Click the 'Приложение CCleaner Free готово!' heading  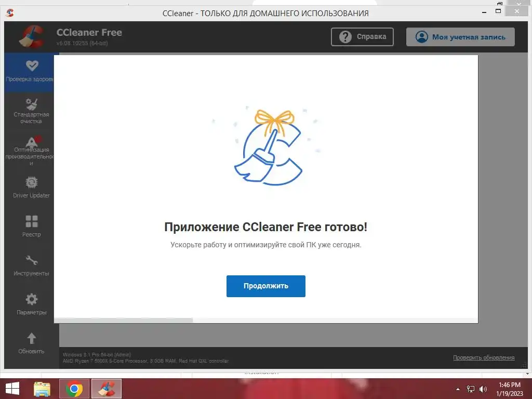[265, 227]
